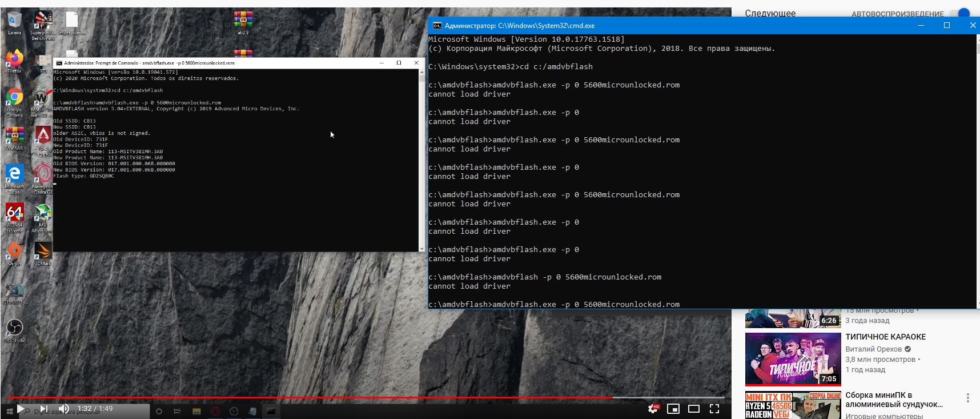Image resolution: width=980 pixels, height=419 pixels.
Task: Select the Navegador Opera GX shortcut
Action: 43,179
